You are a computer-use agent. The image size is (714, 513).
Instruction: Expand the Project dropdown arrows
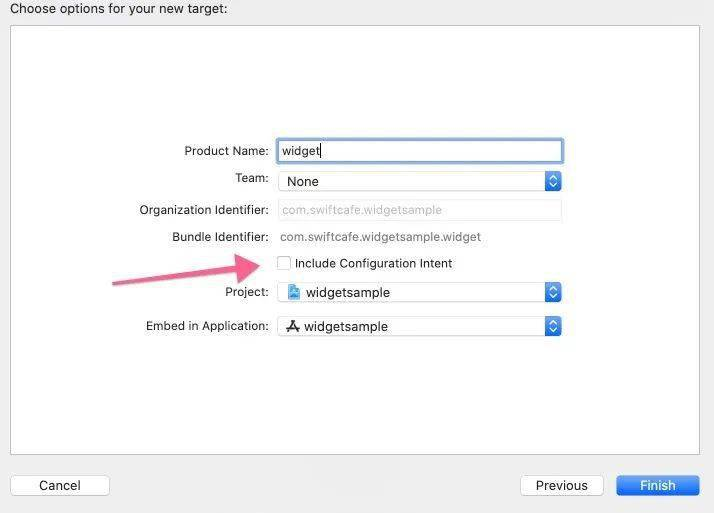tap(553, 292)
